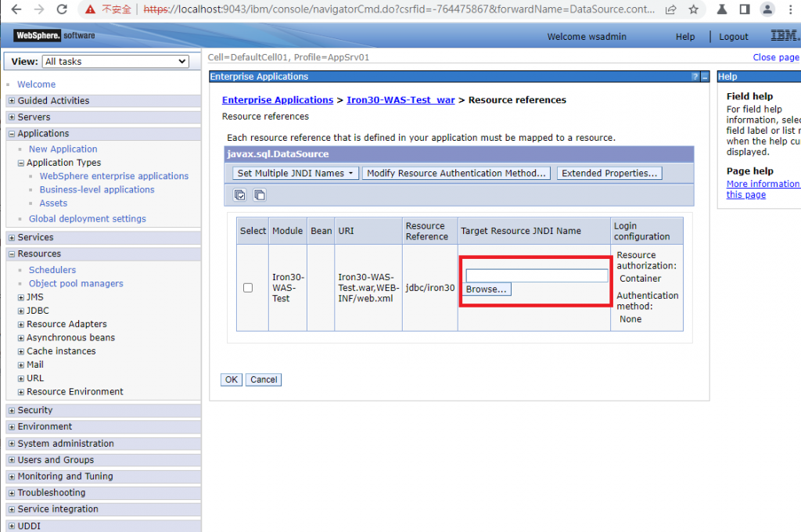Share this page via address bar icon
Image resolution: width=801 pixels, height=532 pixels.
670,9
